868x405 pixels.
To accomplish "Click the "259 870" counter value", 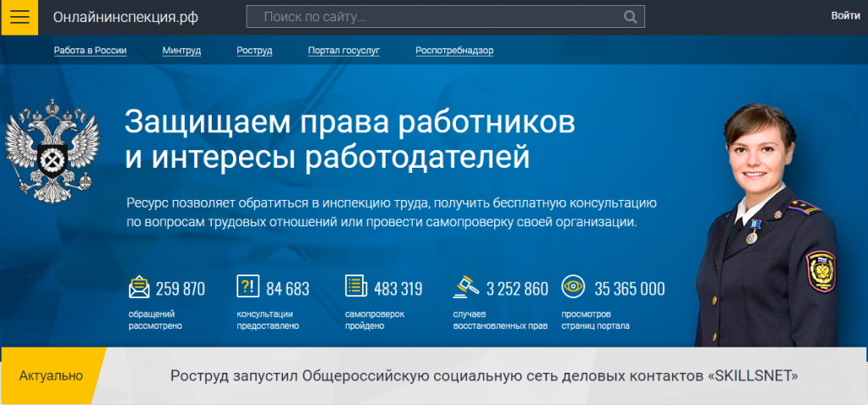I will tap(181, 289).
